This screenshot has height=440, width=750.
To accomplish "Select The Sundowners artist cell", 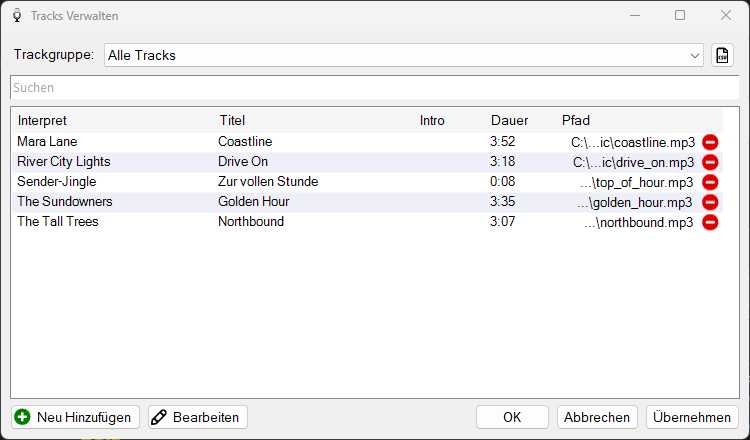I will [65, 202].
